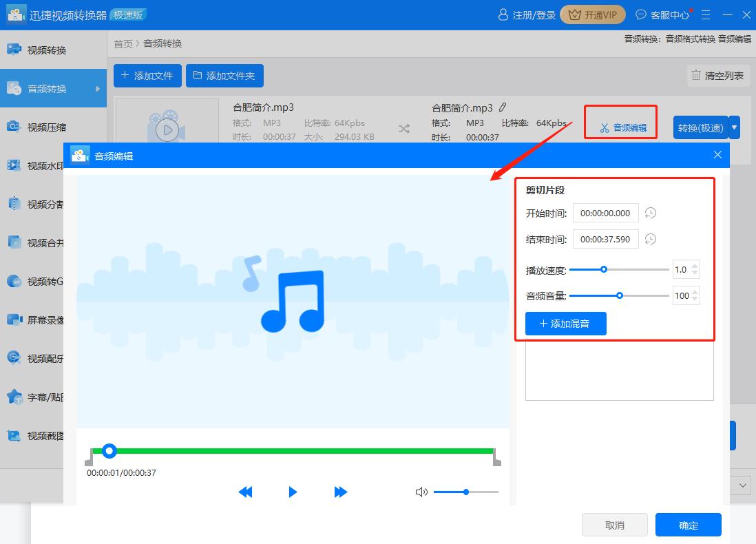
Task: Click the 添加混音 add mix button
Action: click(565, 324)
